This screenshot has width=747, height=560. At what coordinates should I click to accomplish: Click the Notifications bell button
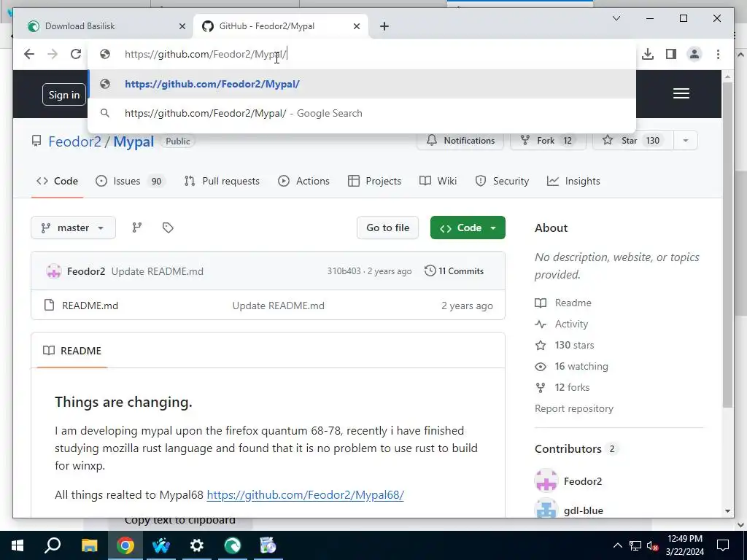pyautogui.click(x=460, y=141)
